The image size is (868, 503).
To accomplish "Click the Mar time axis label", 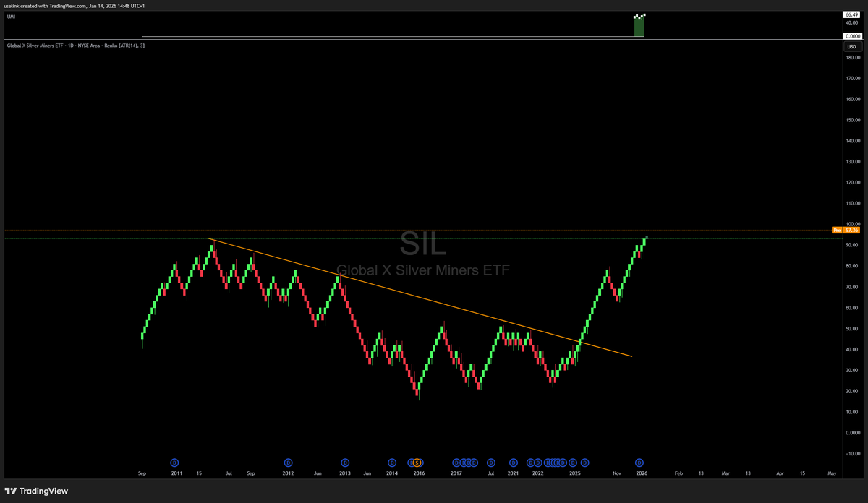I will tap(726, 473).
